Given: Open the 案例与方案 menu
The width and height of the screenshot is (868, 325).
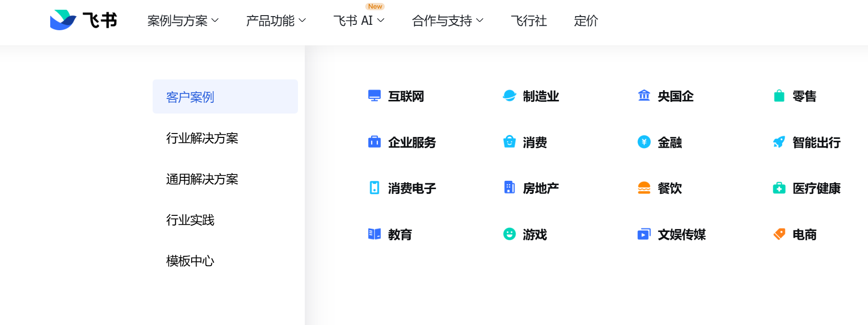Looking at the screenshot, I should click(x=183, y=20).
